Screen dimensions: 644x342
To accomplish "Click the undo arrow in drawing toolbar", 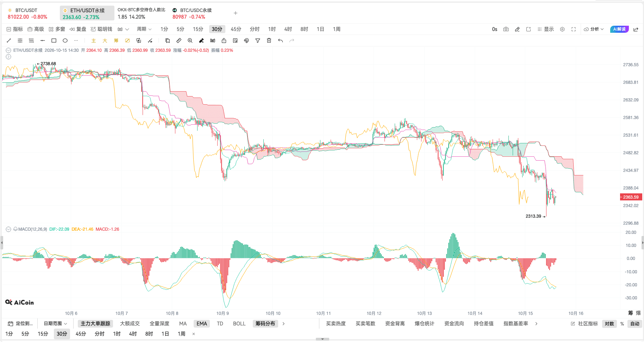I will coord(280,41).
